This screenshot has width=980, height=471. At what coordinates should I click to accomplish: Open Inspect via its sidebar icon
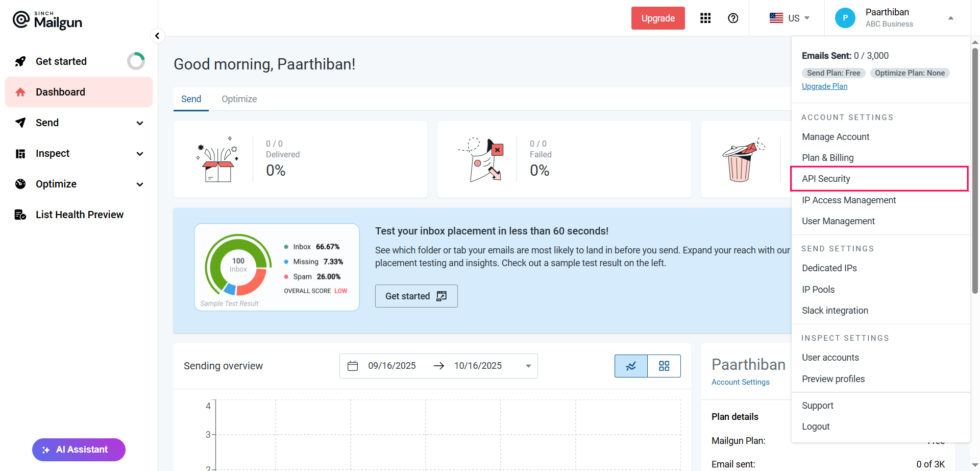point(20,153)
